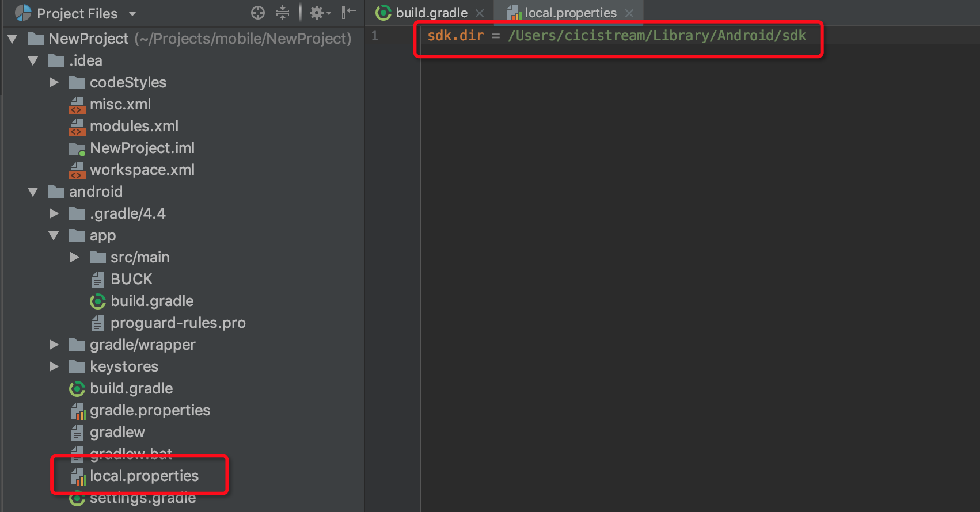Open the BUCK file

point(131,279)
